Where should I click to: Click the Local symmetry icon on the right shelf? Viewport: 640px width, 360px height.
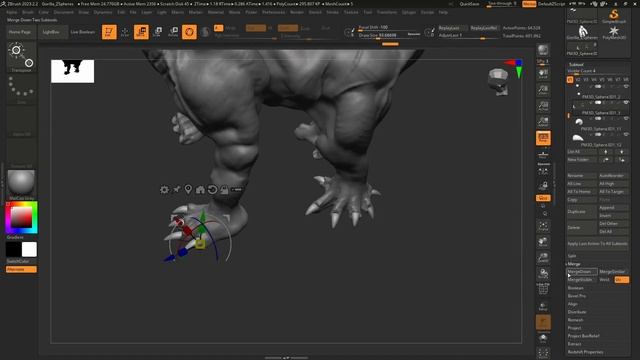543,170
